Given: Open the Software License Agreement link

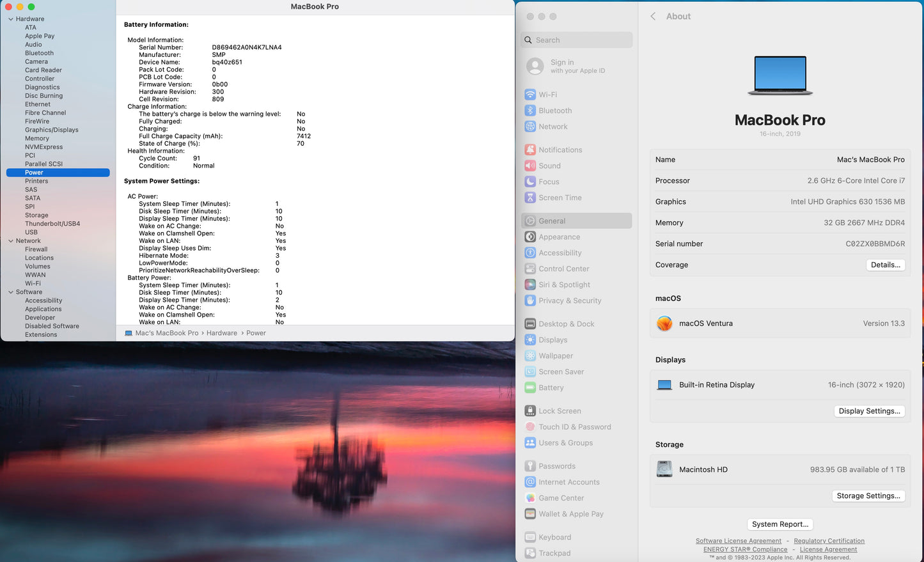Looking at the screenshot, I should 738,541.
